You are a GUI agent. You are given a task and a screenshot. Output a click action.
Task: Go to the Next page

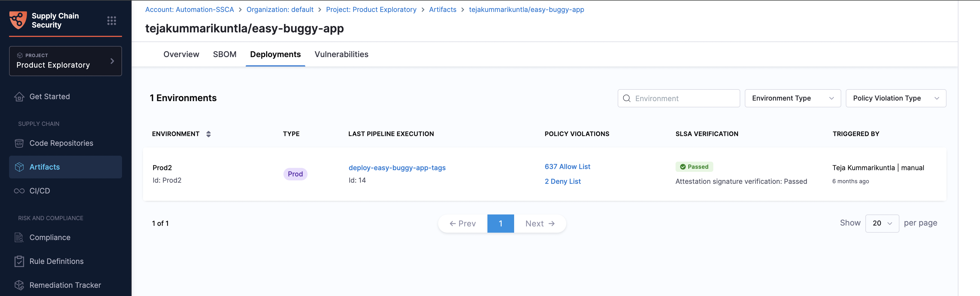pyautogui.click(x=539, y=224)
